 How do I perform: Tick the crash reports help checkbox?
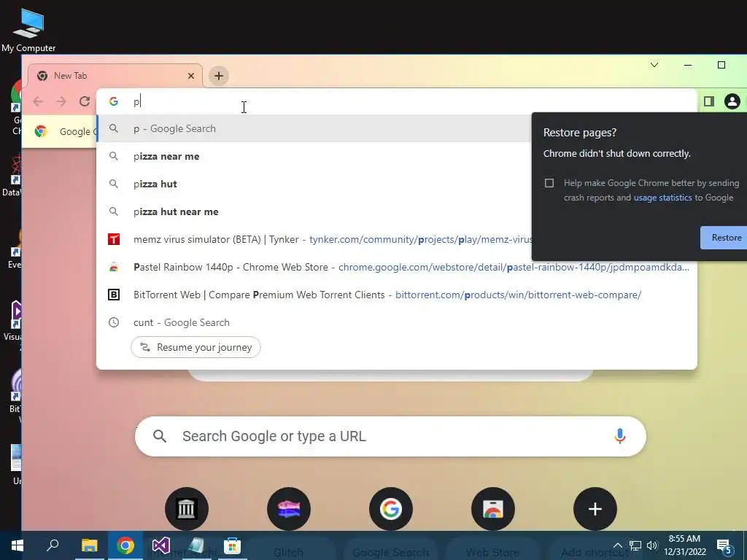pyautogui.click(x=549, y=183)
